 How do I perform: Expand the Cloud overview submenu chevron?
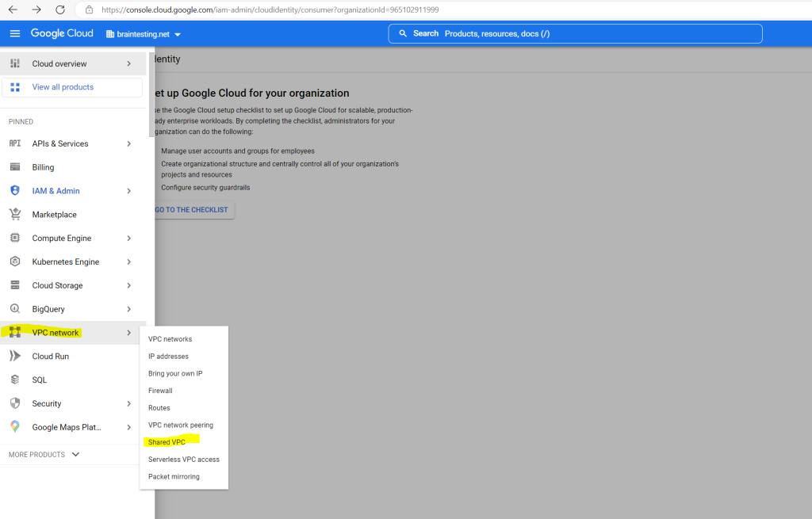pos(129,63)
